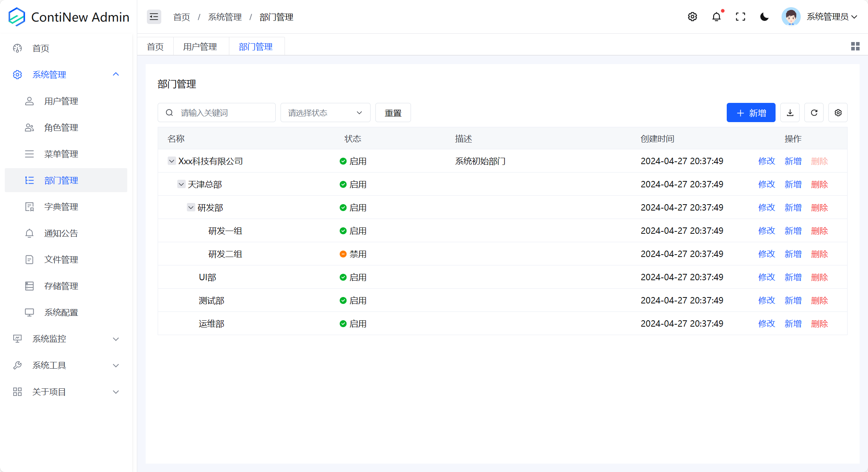Image resolution: width=868 pixels, height=472 pixels.
Task: Open table column settings gear icon
Action: tap(838, 112)
